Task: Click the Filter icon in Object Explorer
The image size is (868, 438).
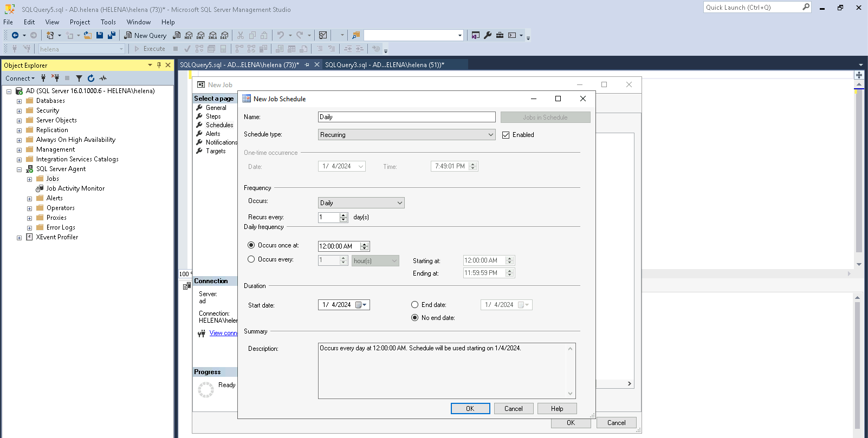Action: pos(79,79)
